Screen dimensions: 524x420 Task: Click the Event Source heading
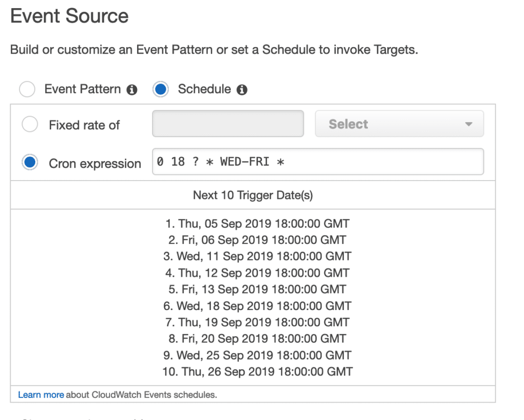[70, 16]
